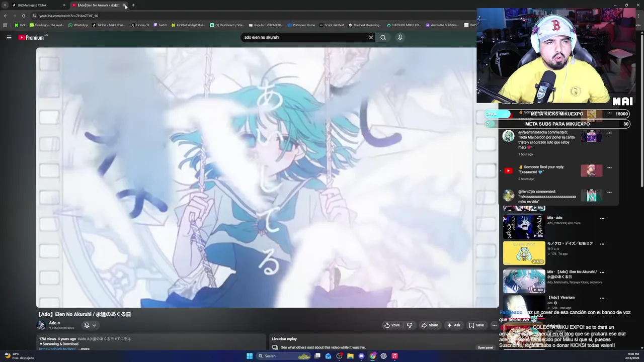Open options for 'Someone liked your reply' notification
This screenshot has height=362, width=644.
click(609, 168)
